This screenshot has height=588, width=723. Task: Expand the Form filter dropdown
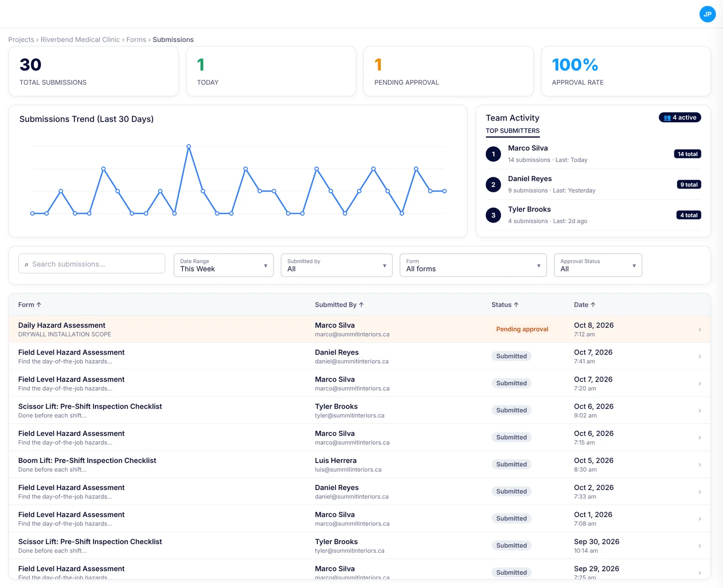pos(473,265)
